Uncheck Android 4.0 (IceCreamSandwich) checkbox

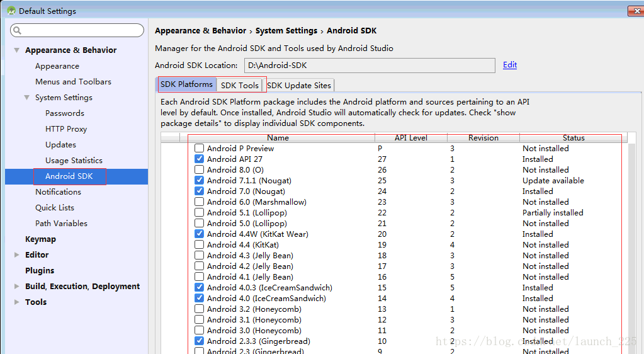(199, 298)
